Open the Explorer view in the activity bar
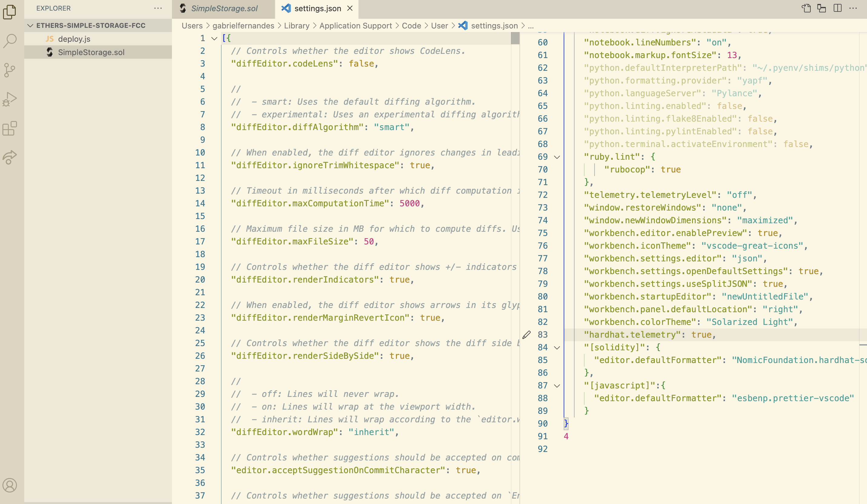Screen dimensions: 867x504 pyautogui.click(x=10, y=12)
